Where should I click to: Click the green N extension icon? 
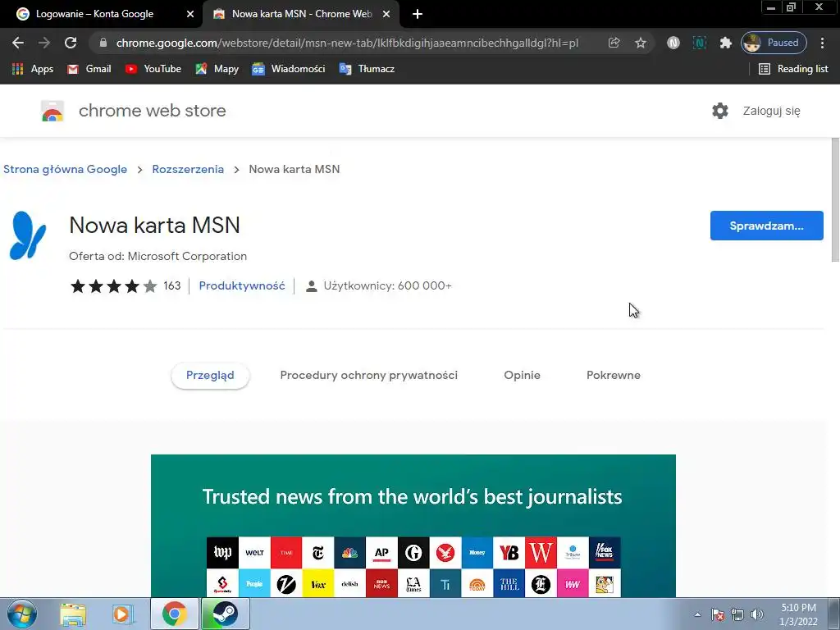699,43
